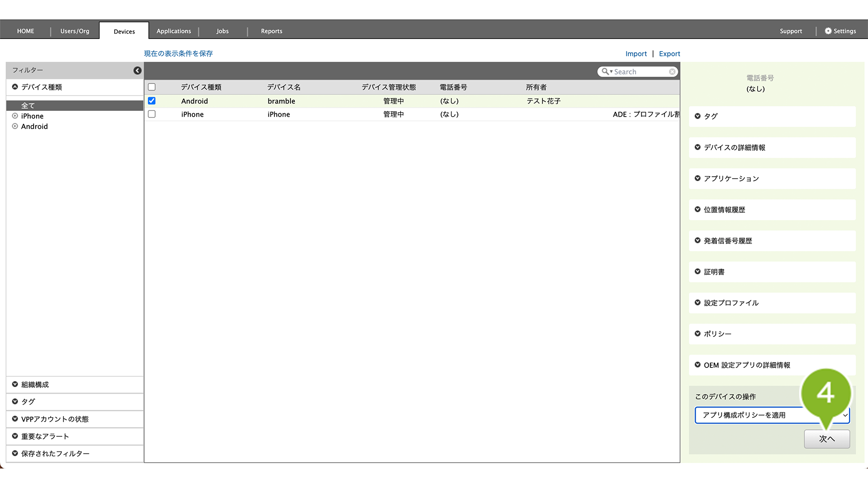Click chevron icon beside デバイスの詳細情報

tap(698, 147)
